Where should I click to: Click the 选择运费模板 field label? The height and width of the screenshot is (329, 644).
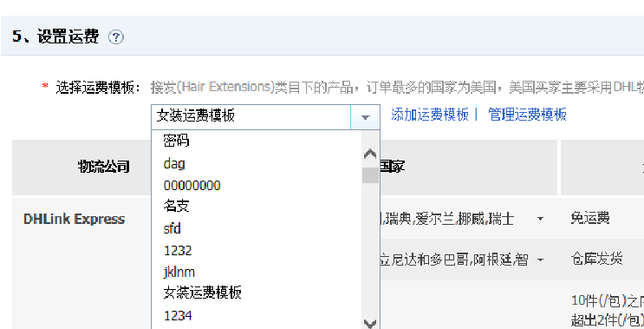98,88
